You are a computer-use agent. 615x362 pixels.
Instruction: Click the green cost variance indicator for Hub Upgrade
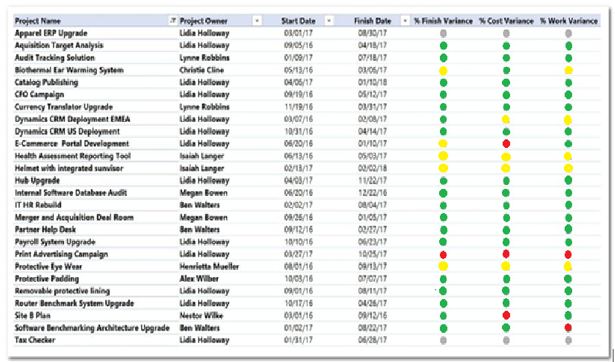(506, 181)
